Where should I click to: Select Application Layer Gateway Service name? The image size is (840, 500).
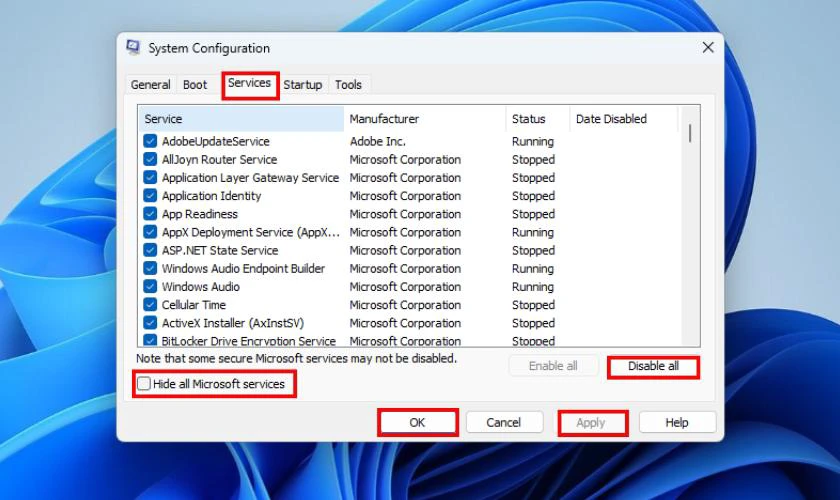[250, 178]
